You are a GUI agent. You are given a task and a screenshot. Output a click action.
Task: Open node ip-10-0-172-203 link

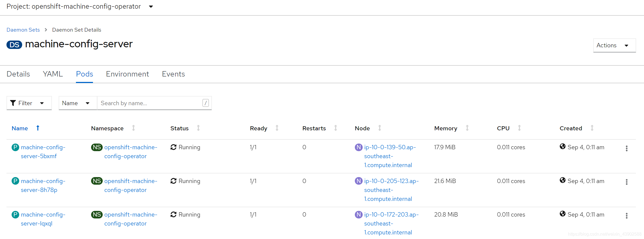pos(391,224)
